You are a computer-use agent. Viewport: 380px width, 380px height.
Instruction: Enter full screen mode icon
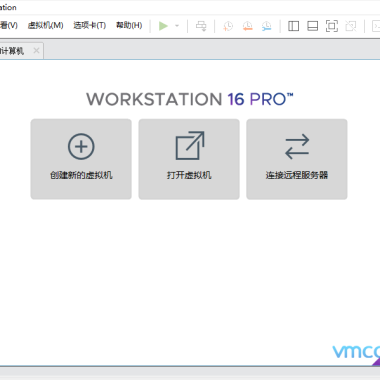(x=332, y=26)
